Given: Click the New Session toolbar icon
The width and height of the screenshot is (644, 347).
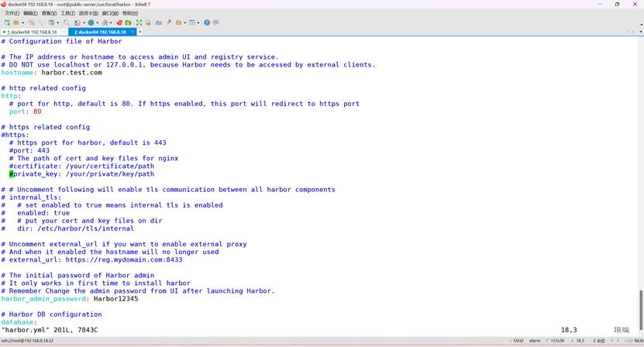Looking at the screenshot, I should tap(7, 22).
